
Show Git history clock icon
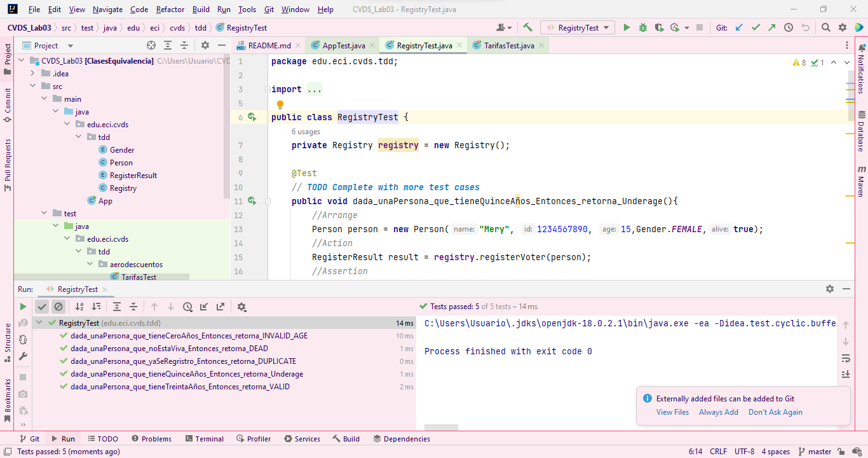tap(789, 28)
